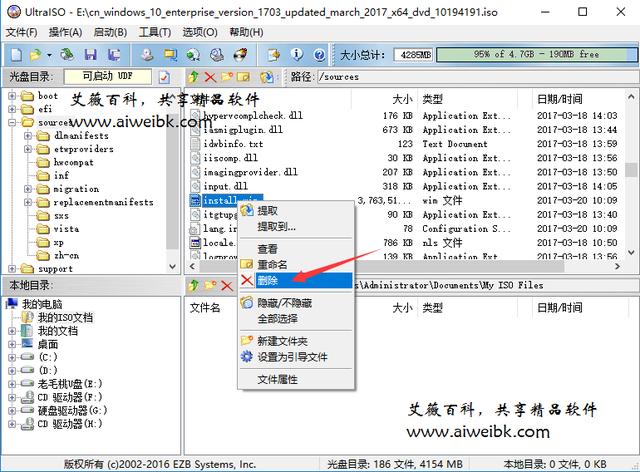Click the 大小 column header in image file list

(402, 99)
